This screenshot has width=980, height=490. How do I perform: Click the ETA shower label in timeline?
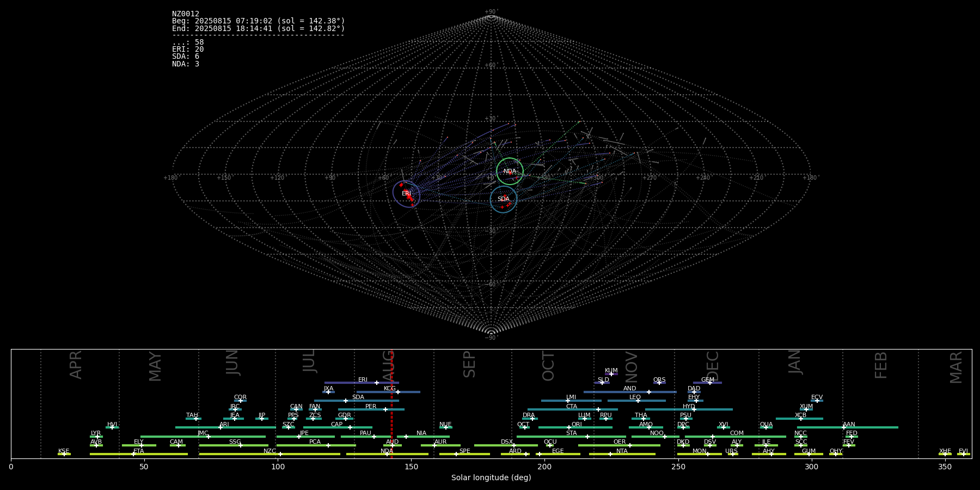pyautogui.click(x=139, y=451)
